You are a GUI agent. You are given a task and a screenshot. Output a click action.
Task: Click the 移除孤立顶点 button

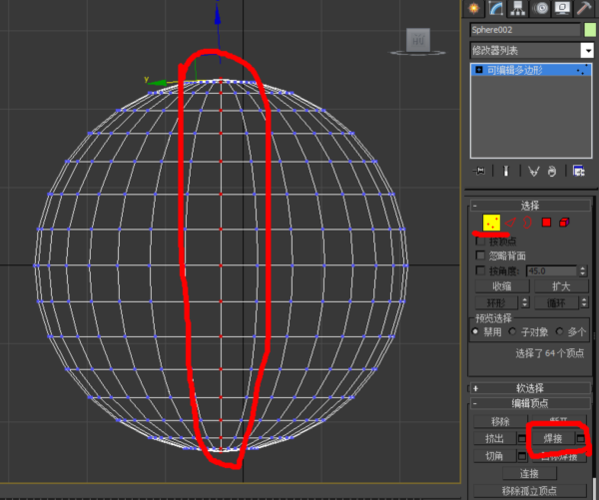529,491
